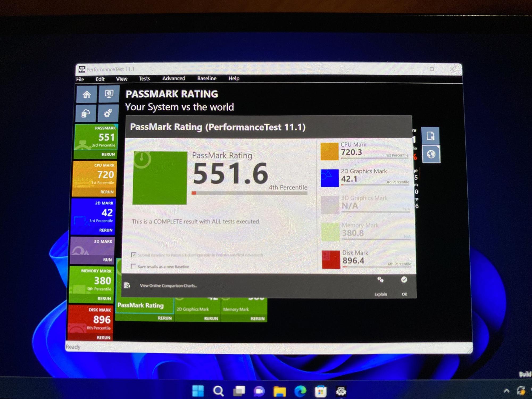Image resolution: width=532 pixels, height=399 pixels.
Task: Click the green PassMark Rating tile in dialog
Action: point(160,178)
